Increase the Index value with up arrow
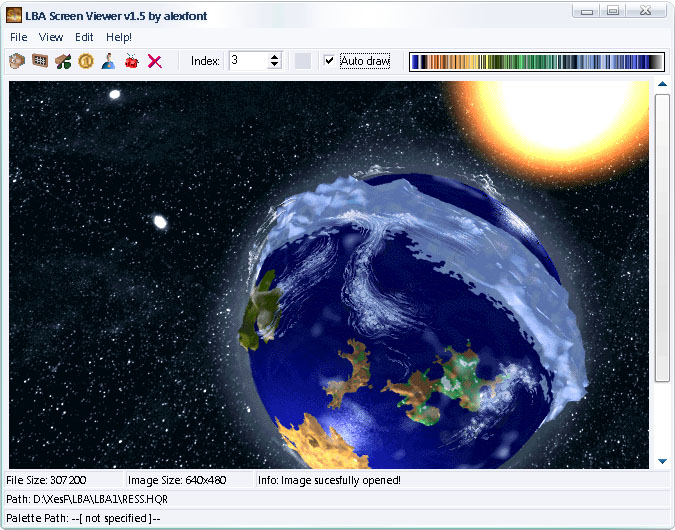Screen dimensions: 675x530 275,56
